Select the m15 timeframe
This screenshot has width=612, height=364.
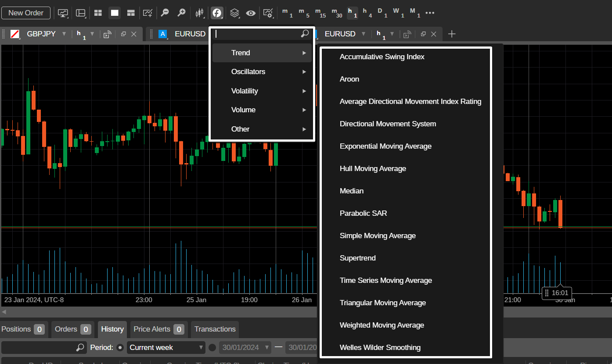[x=320, y=13]
